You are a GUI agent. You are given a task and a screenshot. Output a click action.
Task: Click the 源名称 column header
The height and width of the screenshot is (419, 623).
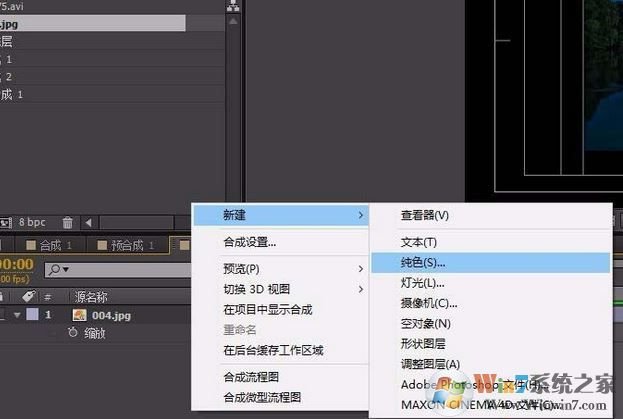click(x=91, y=297)
